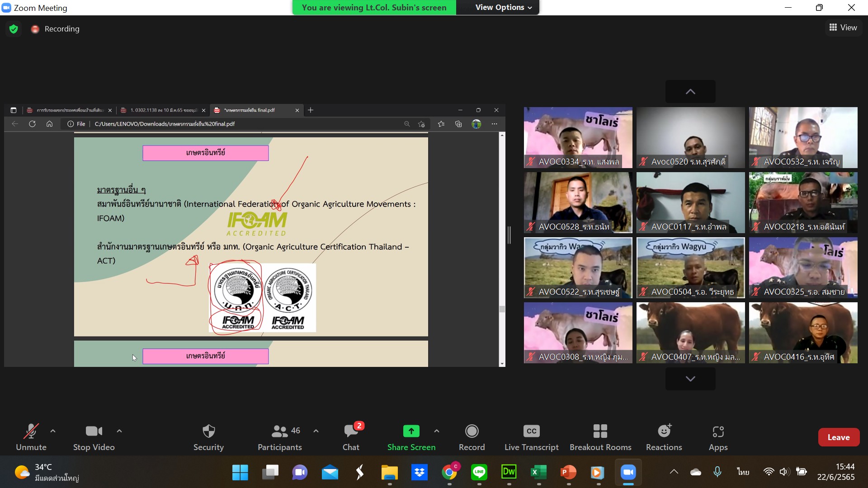Image resolution: width=868 pixels, height=488 pixels.
Task: Open the Reactions menu
Action: pyautogui.click(x=664, y=437)
